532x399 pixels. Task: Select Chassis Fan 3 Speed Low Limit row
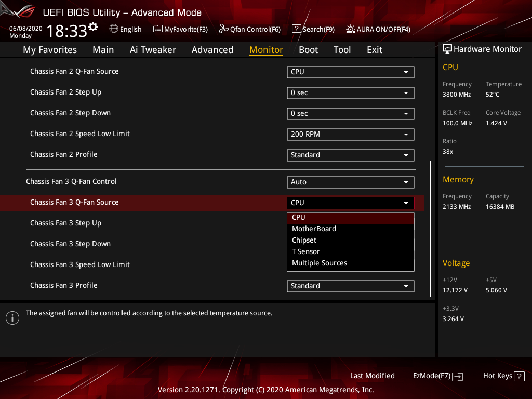tap(79, 264)
